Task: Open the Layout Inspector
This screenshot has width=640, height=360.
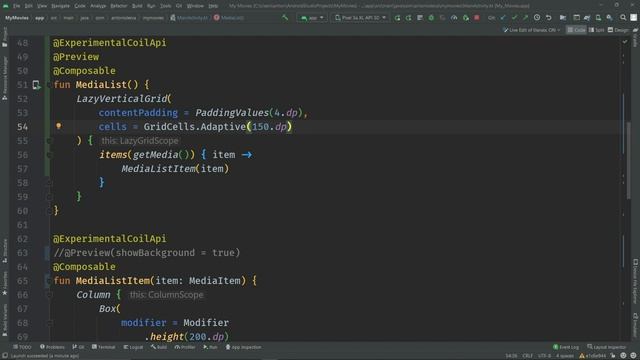Action: tap(607, 347)
